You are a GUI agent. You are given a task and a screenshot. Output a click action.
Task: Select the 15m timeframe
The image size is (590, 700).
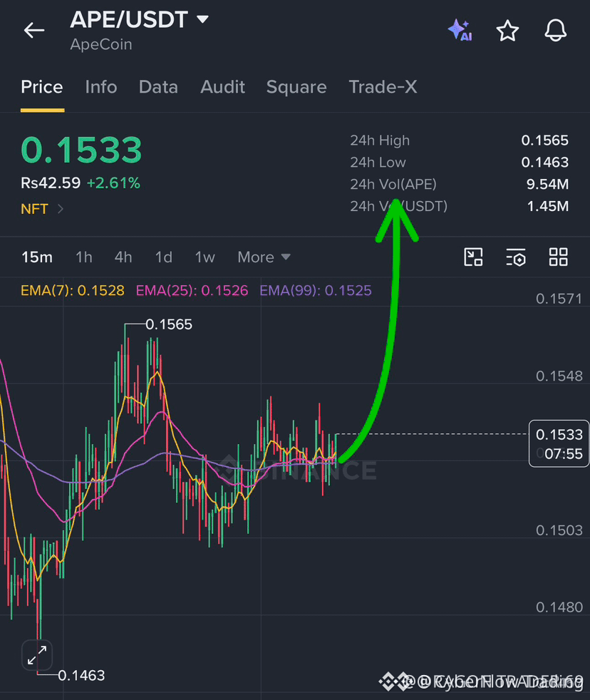(37, 257)
